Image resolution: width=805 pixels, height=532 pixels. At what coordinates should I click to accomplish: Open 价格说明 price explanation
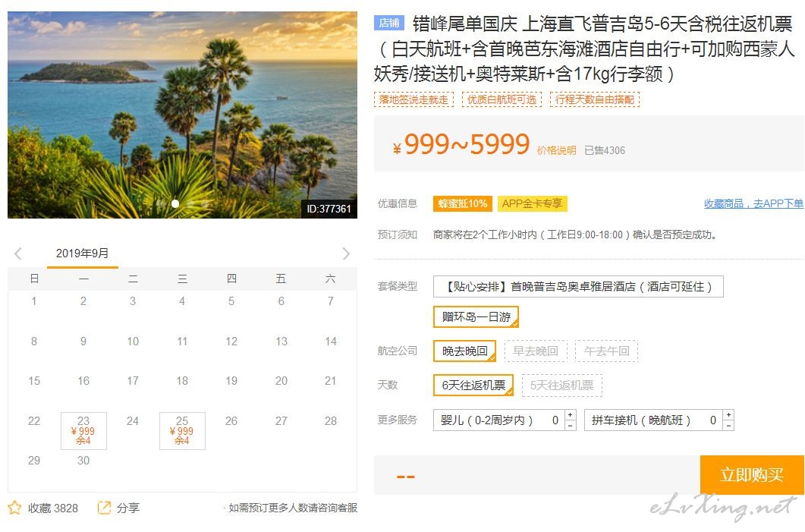tap(556, 150)
